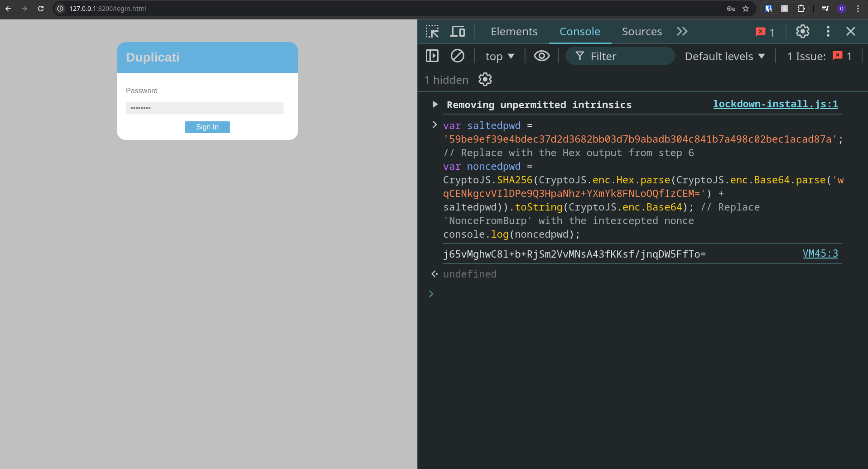Image resolution: width=868 pixels, height=469 pixels.
Task: Open the VM45:3 source link
Action: click(820, 254)
